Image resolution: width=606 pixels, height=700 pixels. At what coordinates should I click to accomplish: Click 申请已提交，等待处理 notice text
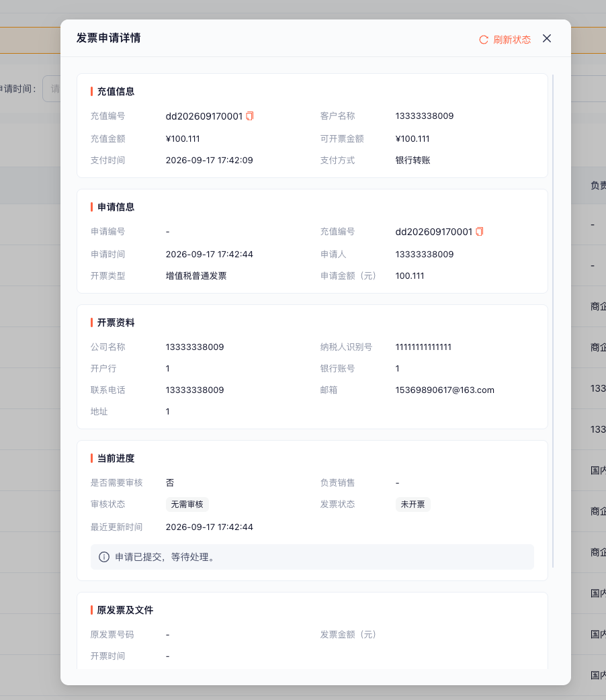click(x=165, y=557)
